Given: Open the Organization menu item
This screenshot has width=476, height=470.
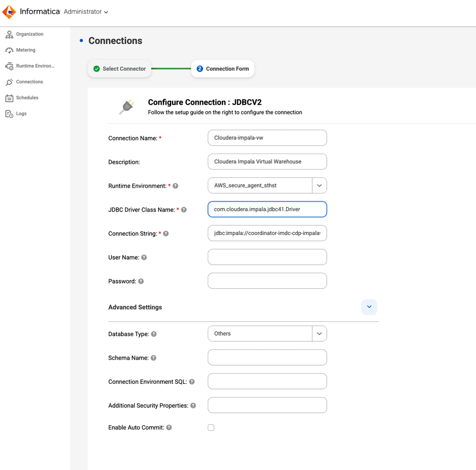Looking at the screenshot, I should (30, 34).
